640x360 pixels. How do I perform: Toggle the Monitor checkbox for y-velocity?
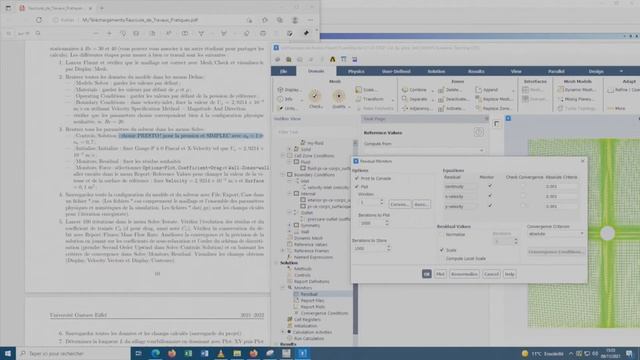pyautogui.click(x=490, y=206)
